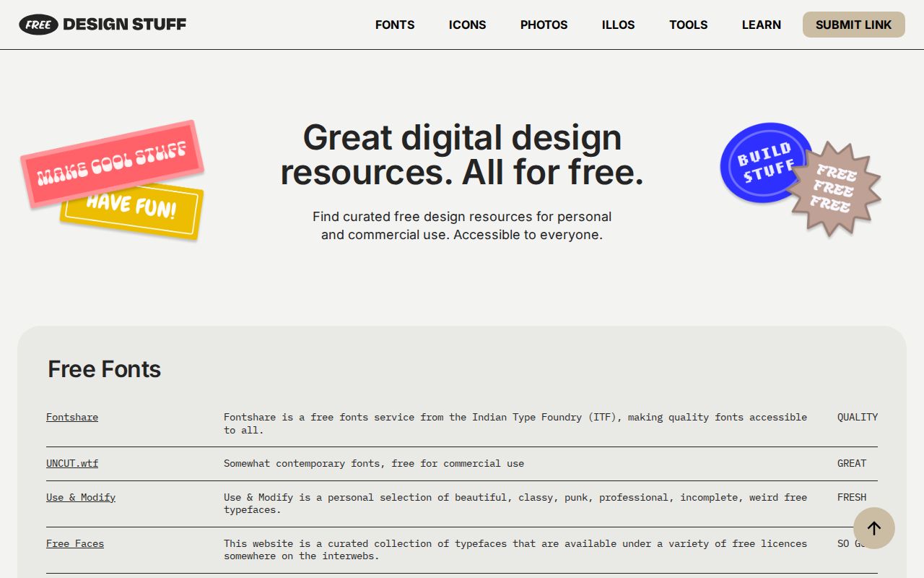Click the scroll-to-top arrow button
The image size is (924, 578).
pos(874,528)
